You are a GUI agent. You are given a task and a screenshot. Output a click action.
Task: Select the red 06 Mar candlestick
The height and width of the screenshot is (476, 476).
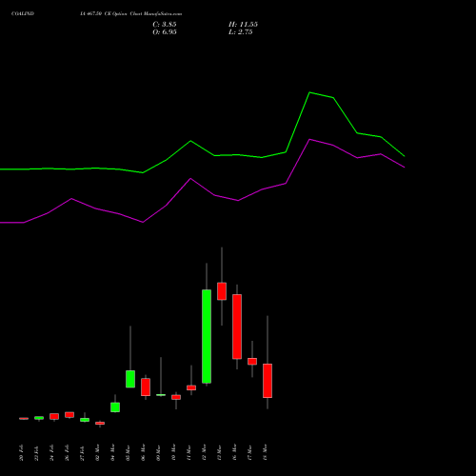point(146,387)
